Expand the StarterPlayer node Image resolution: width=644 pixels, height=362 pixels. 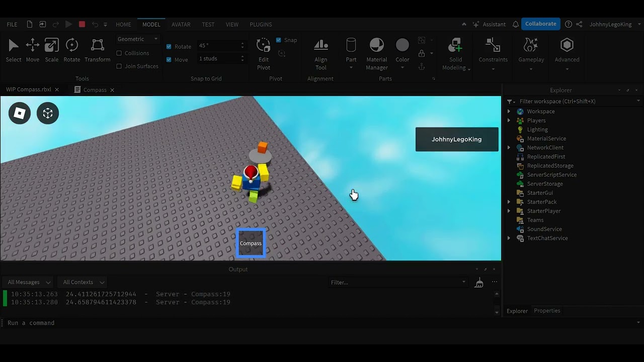coord(509,211)
